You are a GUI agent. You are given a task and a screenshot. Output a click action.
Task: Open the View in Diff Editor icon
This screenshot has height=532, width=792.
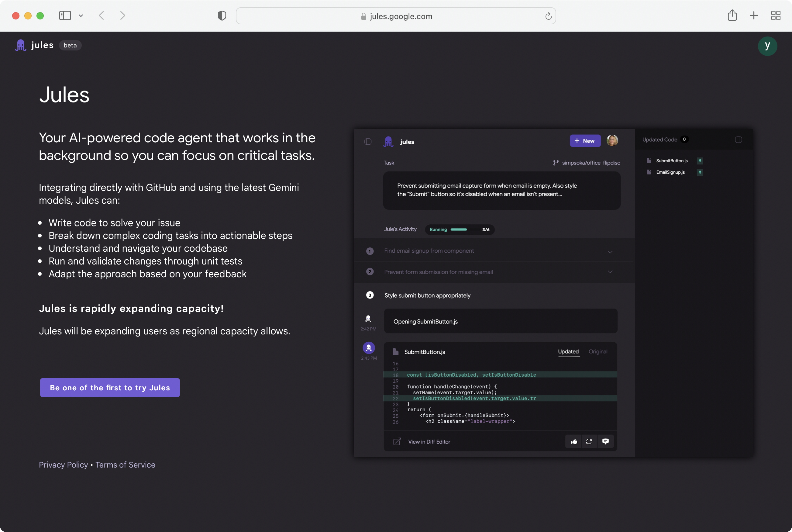pos(397,441)
